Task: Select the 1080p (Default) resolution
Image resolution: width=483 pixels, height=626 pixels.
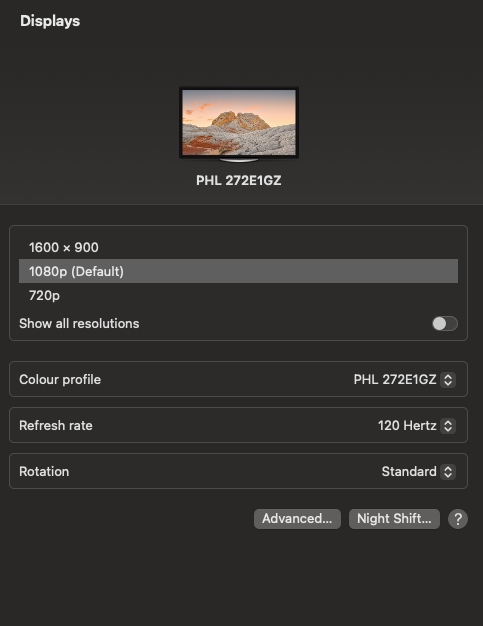Action: point(238,271)
